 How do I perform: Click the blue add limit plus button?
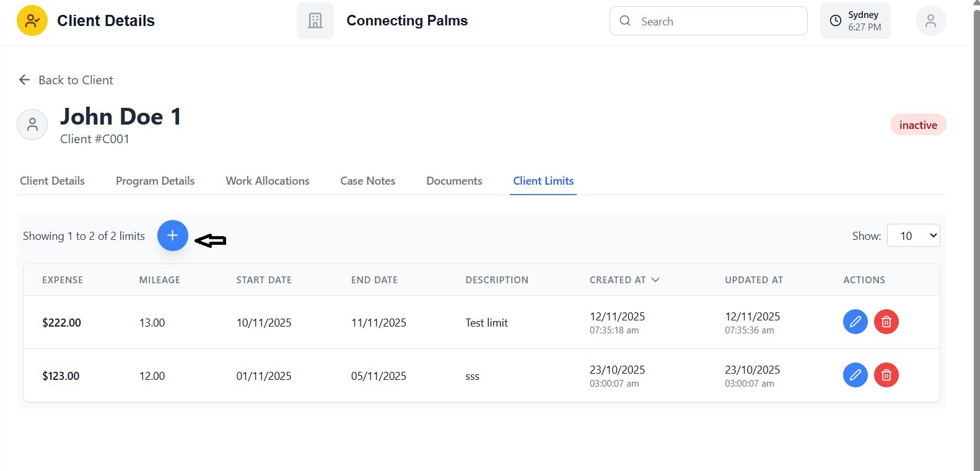coord(173,235)
